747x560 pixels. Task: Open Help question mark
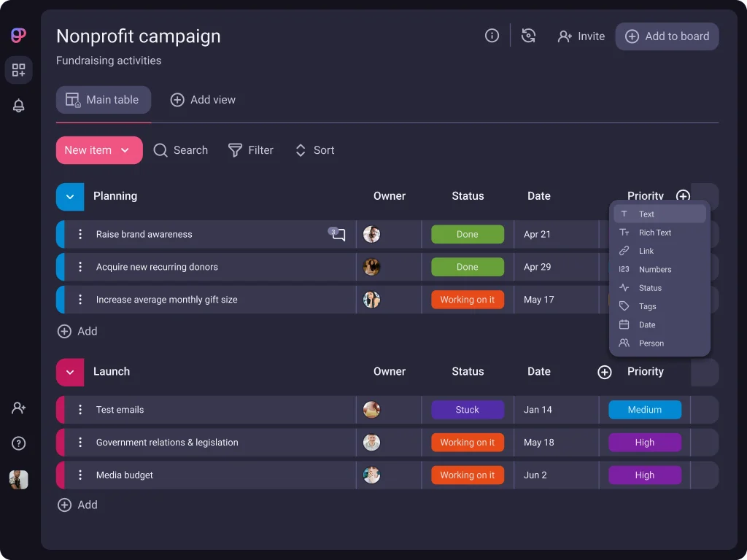(18, 443)
